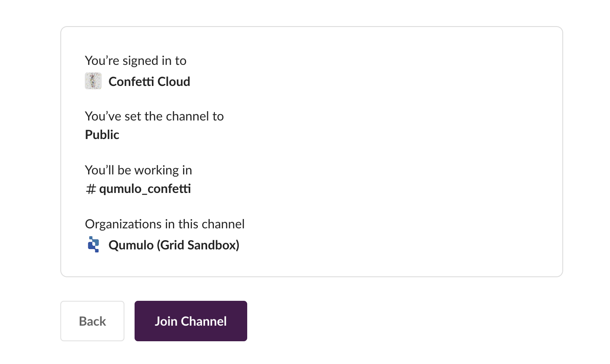Click the organization icon under Organizations heading
610x364 pixels.
click(94, 245)
